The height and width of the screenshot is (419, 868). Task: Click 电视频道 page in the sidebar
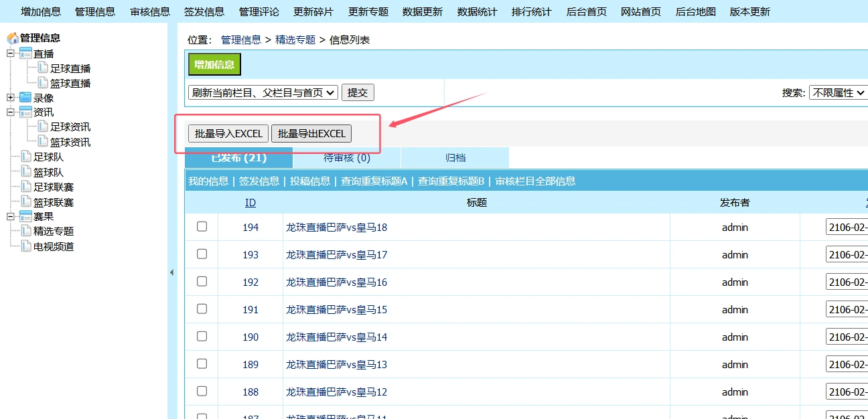click(54, 246)
